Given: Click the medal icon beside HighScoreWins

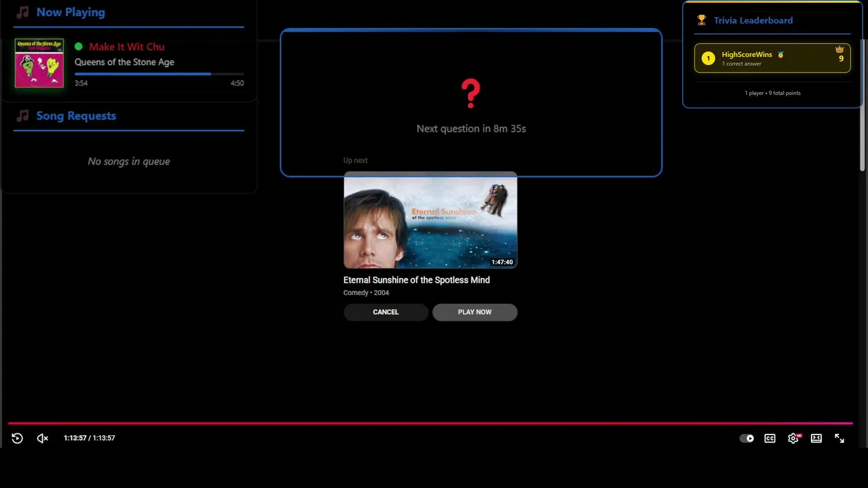Looking at the screenshot, I should 781,55.
